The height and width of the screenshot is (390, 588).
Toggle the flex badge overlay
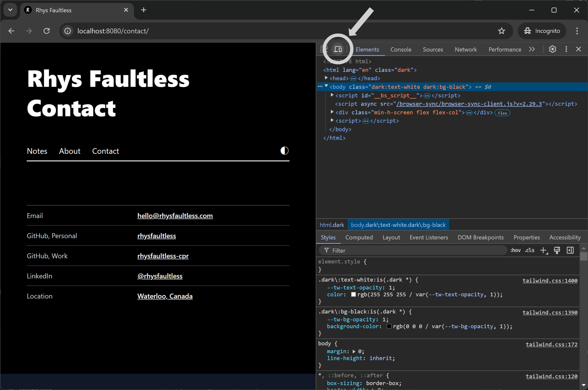502,113
